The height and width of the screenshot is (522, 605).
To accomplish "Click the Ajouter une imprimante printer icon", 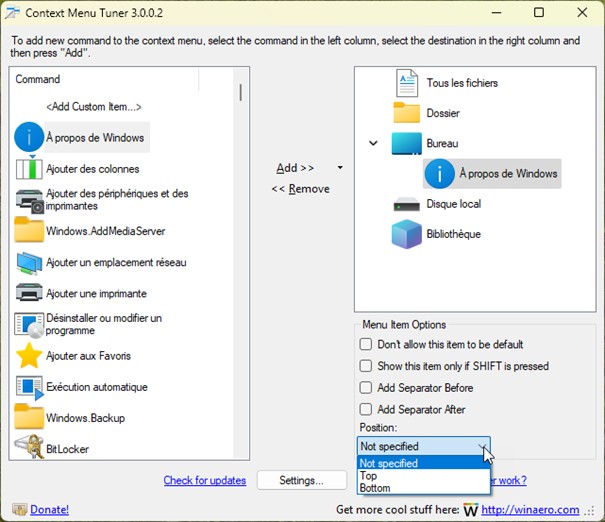I will tap(29, 294).
